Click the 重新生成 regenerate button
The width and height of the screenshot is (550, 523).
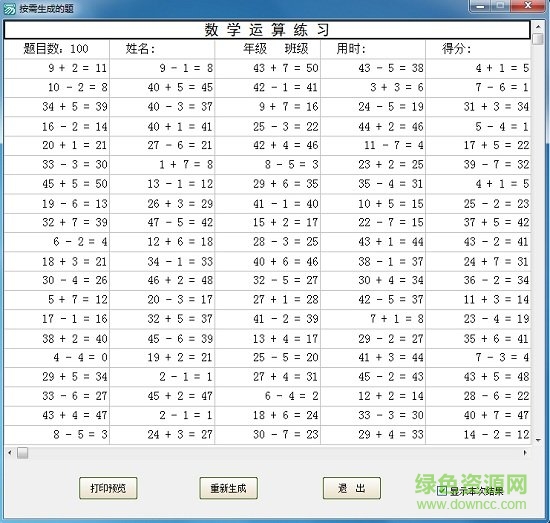point(228,488)
